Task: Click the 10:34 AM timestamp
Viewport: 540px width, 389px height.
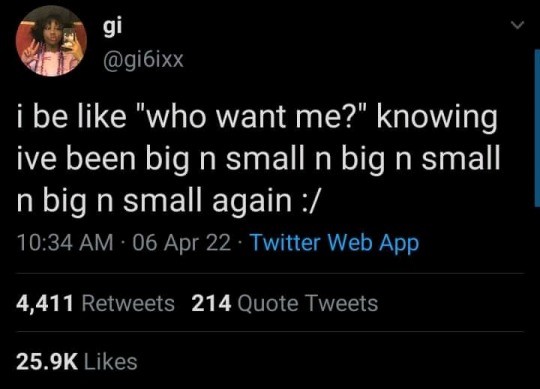Action: point(65,242)
